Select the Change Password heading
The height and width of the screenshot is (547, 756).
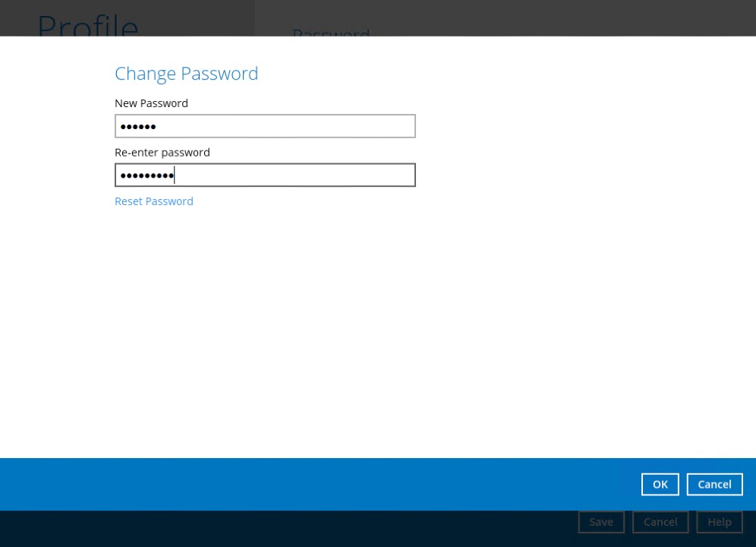click(x=186, y=73)
